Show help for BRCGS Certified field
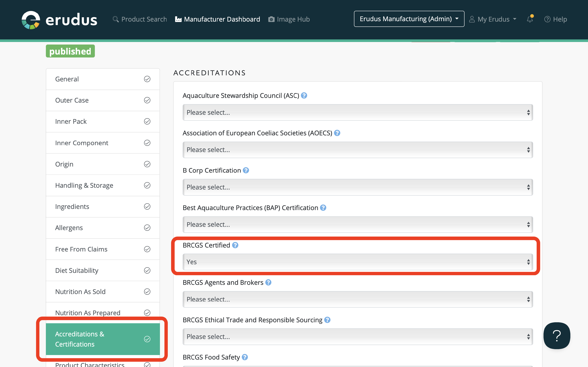Image resolution: width=588 pixels, height=367 pixels. click(235, 245)
